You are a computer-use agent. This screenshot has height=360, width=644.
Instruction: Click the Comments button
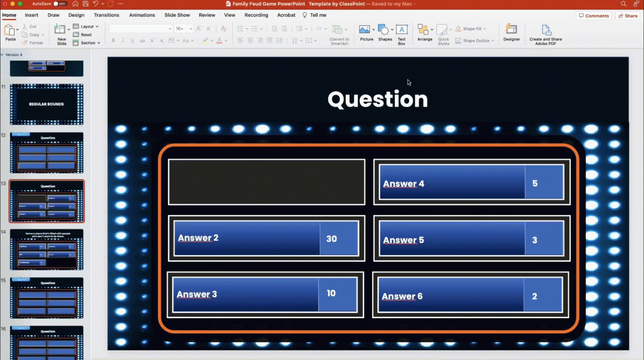click(x=594, y=16)
